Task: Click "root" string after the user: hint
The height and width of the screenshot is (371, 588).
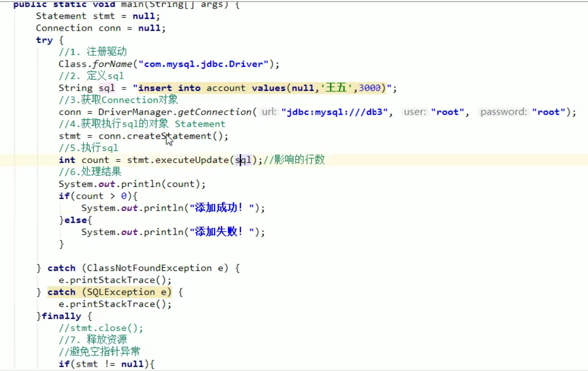Action: [447, 112]
